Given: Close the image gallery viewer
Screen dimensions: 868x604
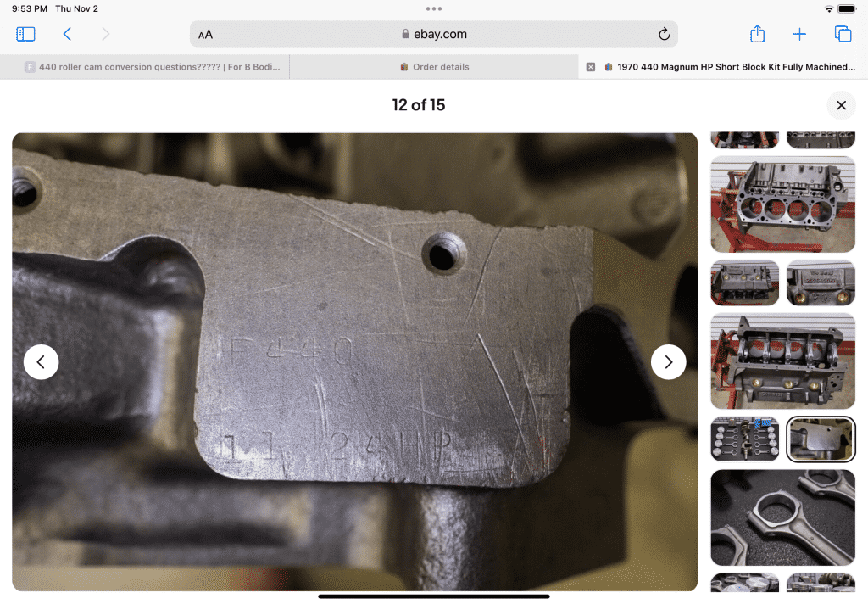Looking at the screenshot, I should click(841, 105).
